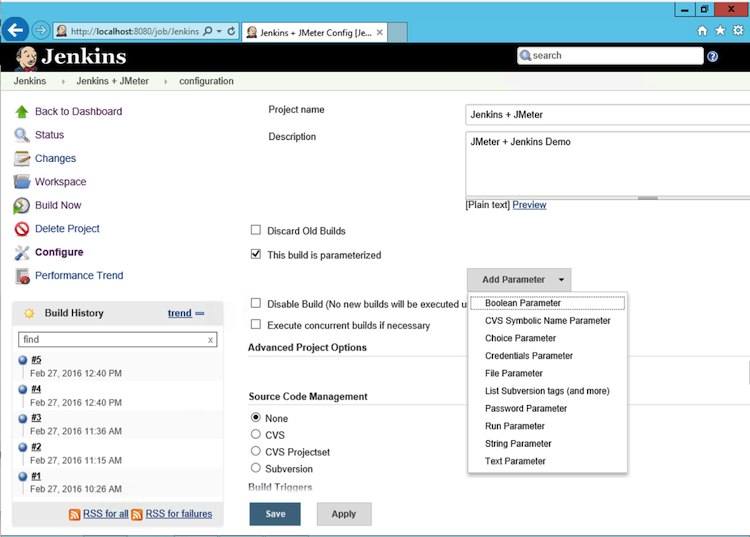Click the RSS for failures link
Screen dimensions: 750x537
179,514
